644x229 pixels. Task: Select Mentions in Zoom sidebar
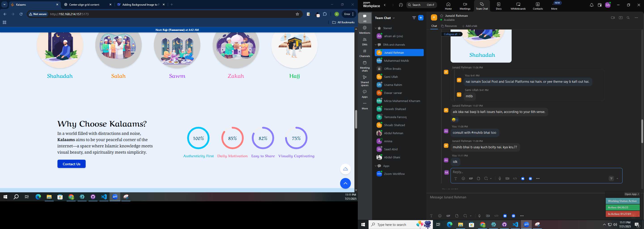pyautogui.click(x=365, y=30)
